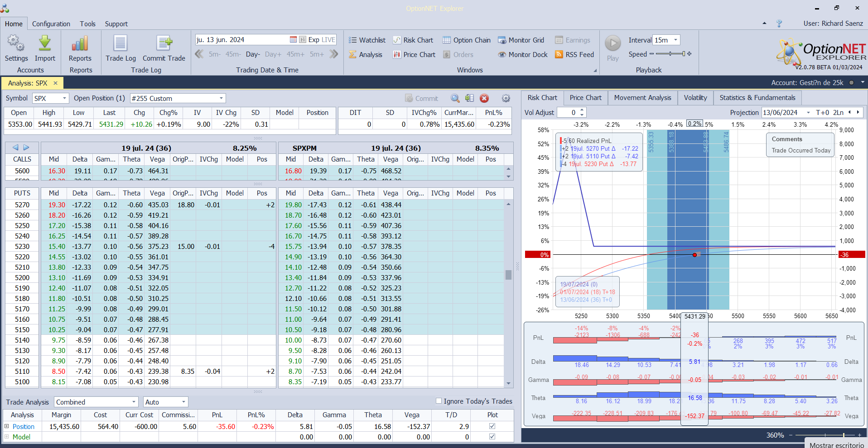
Task: Open the Symbol SPX dropdown
Action: [x=64, y=98]
